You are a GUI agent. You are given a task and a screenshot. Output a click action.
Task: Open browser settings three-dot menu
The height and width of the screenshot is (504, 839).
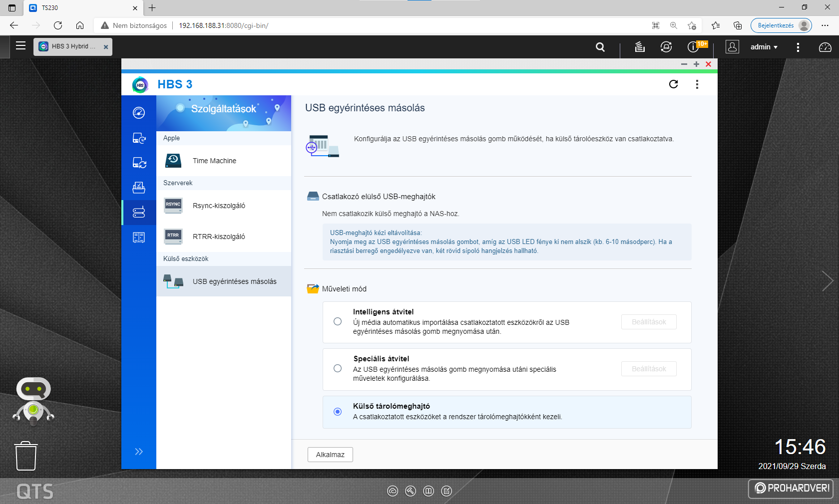pos(825,25)
